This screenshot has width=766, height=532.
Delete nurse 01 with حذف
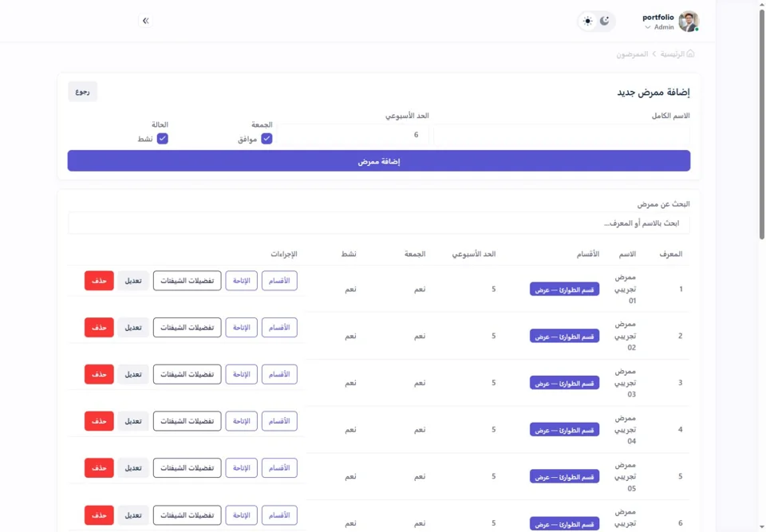click(99, 281)
